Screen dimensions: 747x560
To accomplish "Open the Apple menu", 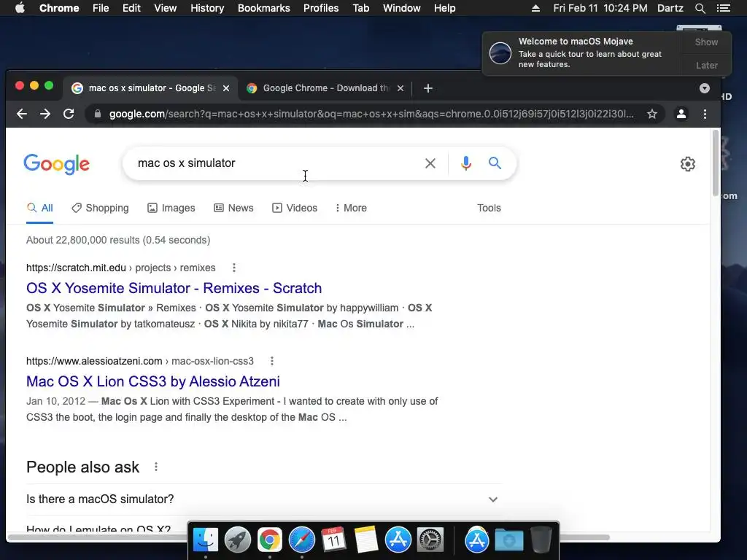I will pyautogui.click(x=20, y=8).
